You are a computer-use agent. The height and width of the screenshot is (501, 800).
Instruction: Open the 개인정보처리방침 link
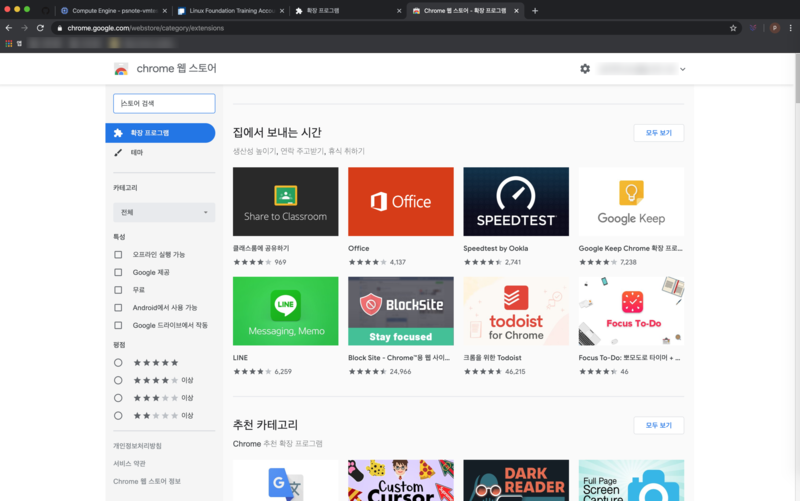[x=137, y=446]
